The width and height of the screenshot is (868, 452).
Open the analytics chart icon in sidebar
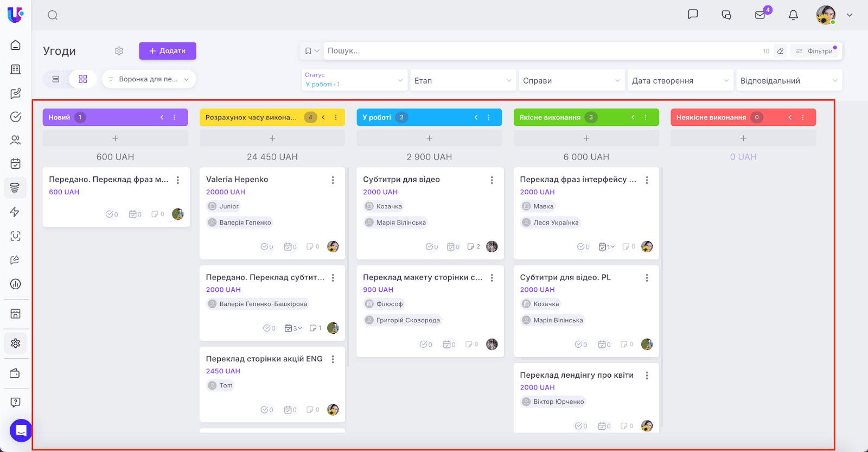click(x=16, y=284)
